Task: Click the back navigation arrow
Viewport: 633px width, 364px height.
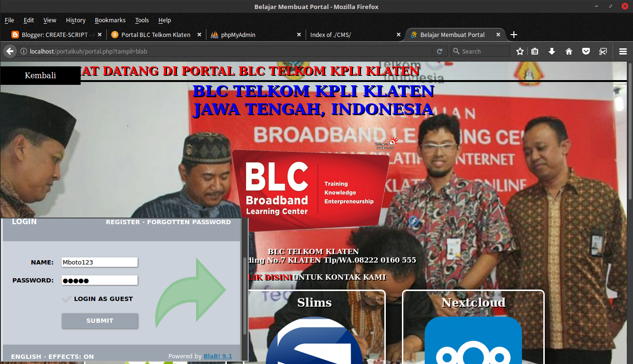Action: (x=9, y=51)
